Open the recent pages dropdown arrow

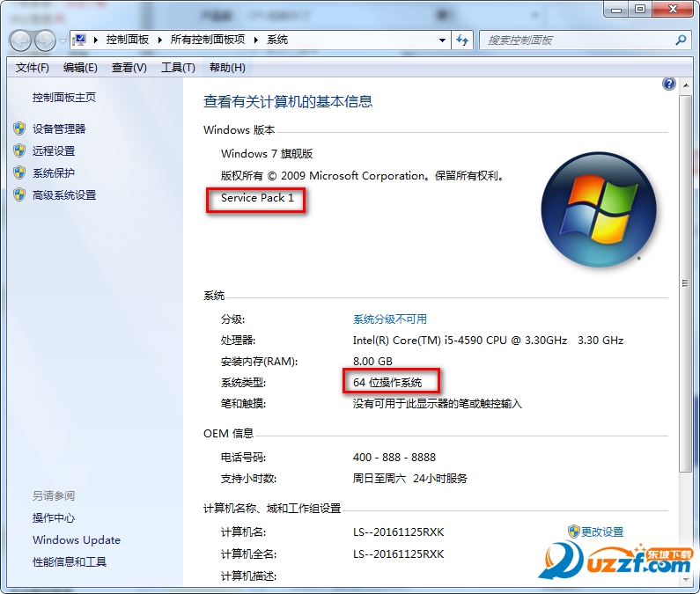click(63, 40)
